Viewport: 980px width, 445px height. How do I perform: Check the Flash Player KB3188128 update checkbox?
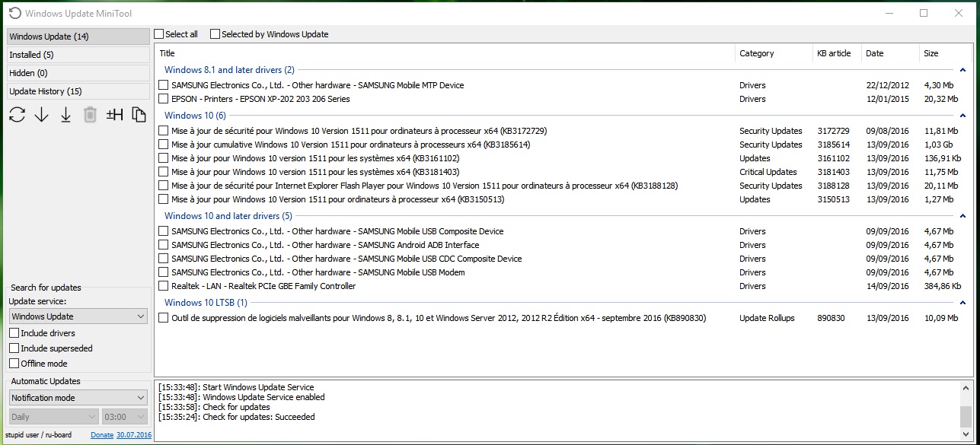pyautogui.click(x=163, y=186)
